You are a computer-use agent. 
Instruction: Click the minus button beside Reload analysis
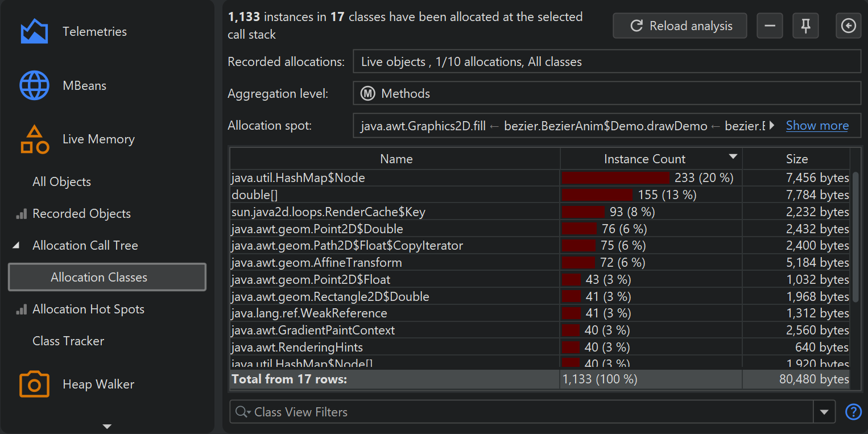click(770, 26)
